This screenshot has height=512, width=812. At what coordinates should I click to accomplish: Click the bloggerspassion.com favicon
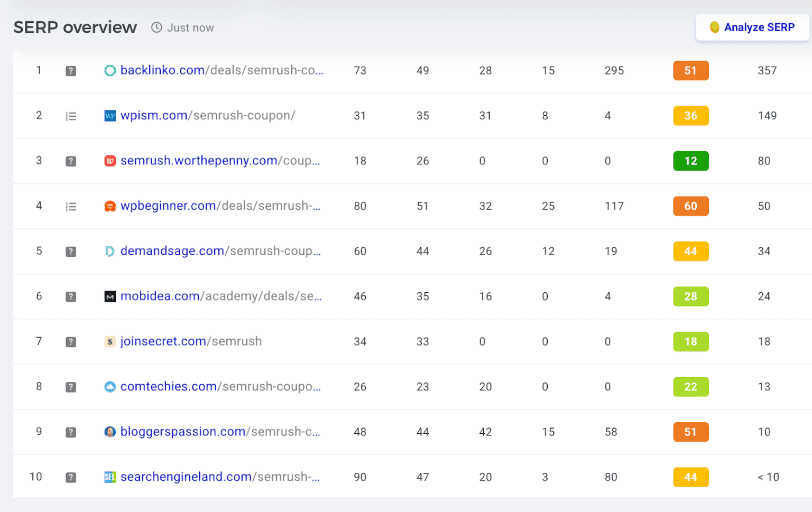pos(110,432)
